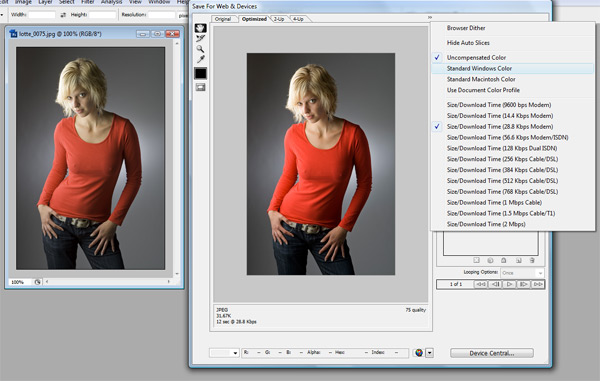Select the Hand tool in Save For Web
Image resolution: width=600 pixels, height=381 pixels.
(201, 28)
